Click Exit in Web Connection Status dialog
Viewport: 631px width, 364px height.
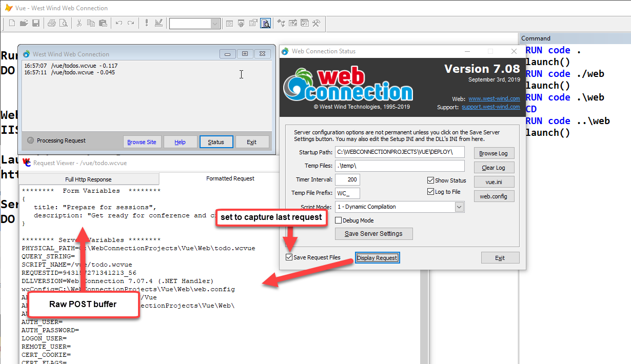click(500, 258)
